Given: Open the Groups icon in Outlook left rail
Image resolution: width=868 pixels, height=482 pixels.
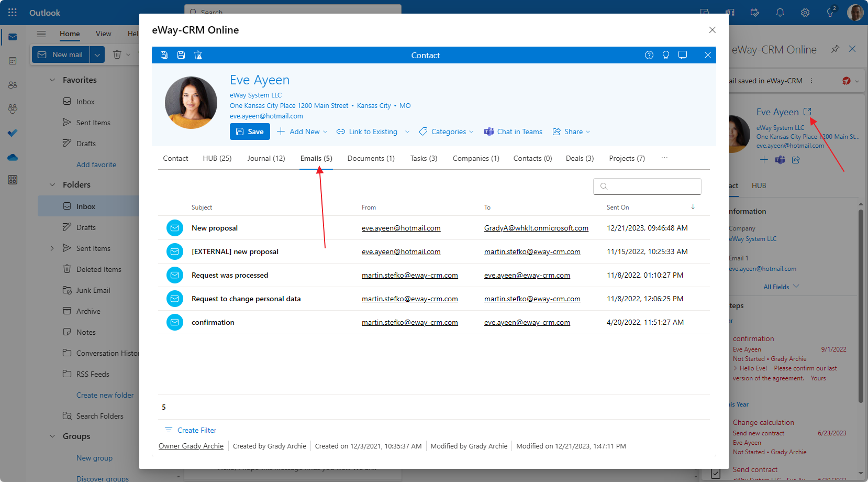Looking at the screenshot, I should [x=13, y=109].
